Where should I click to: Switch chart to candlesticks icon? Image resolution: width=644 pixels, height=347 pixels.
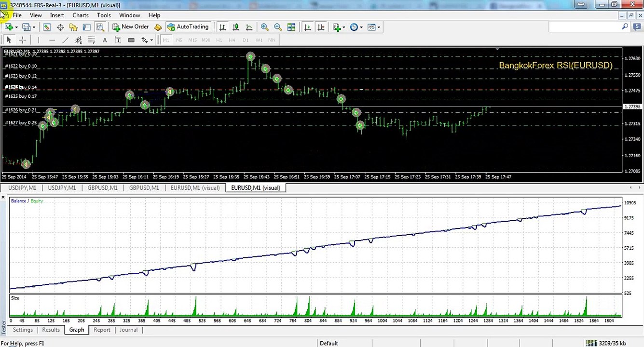click(x=236, y=27)
